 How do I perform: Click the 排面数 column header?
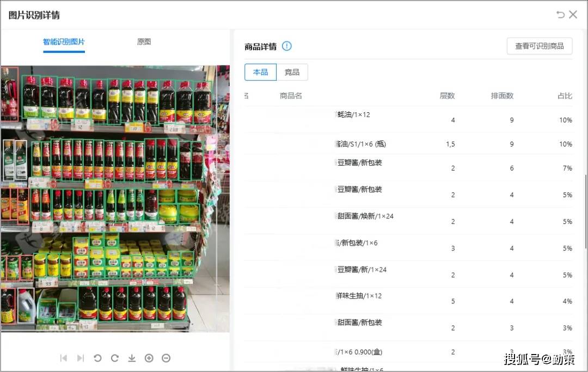point(502,96)
